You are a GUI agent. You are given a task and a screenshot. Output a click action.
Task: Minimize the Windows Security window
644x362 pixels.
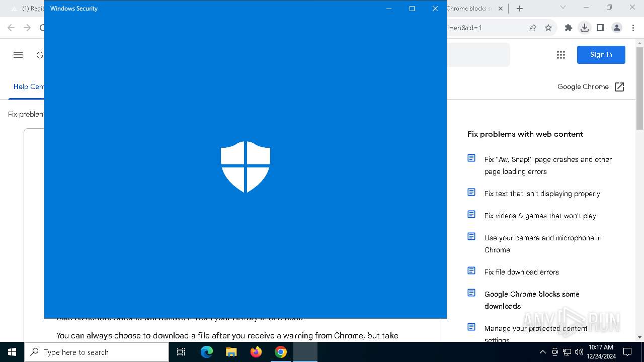pos(389,9)
